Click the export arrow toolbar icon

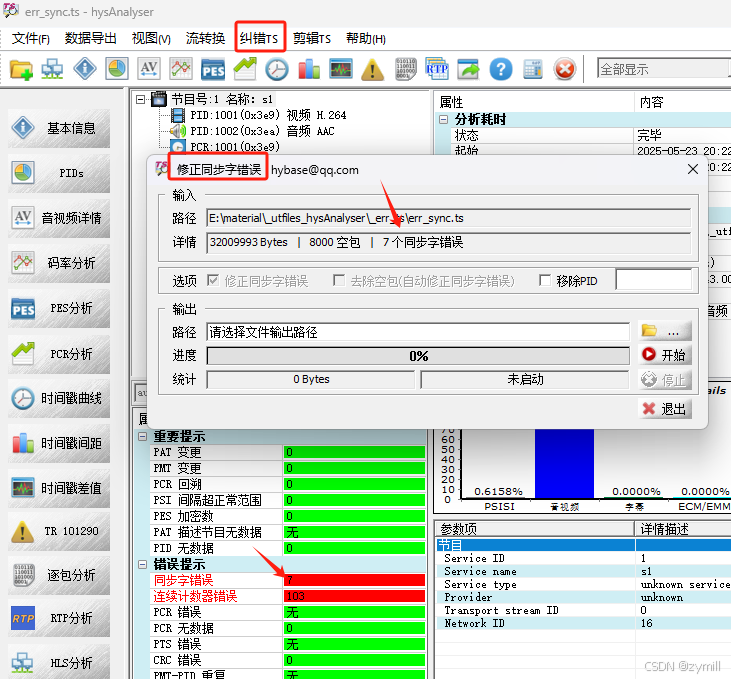pos(469,69)
